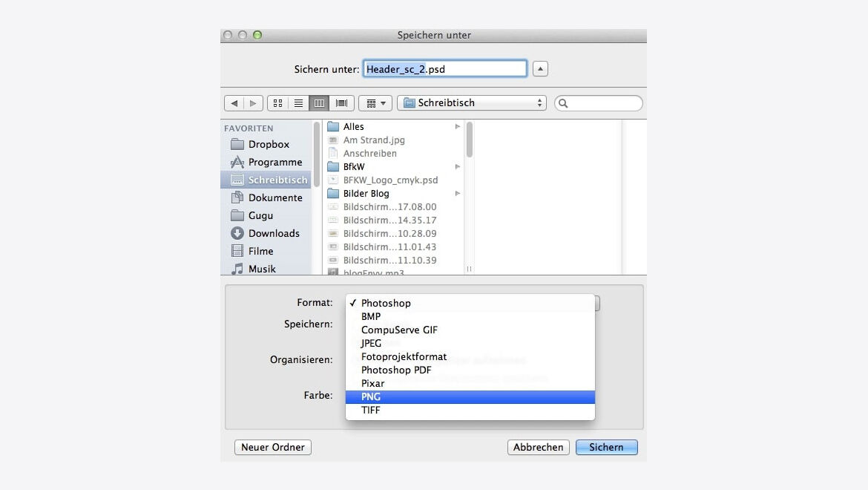Click the back navigation arrow
The height and width of the screenshot is (490, 868).
234,103
